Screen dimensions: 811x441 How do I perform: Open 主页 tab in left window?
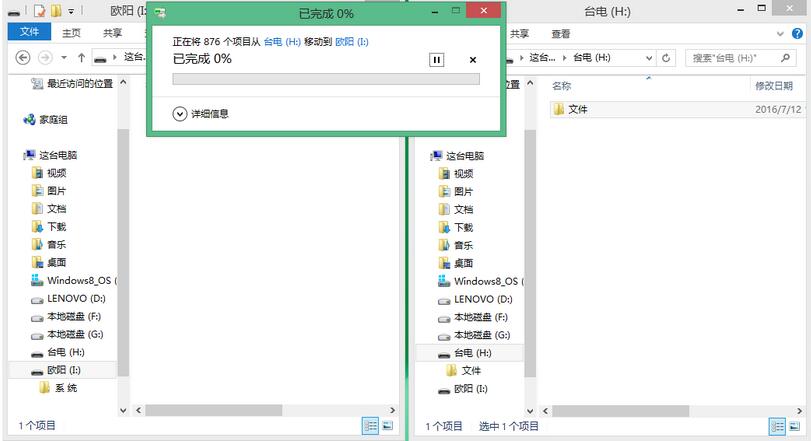71,33
